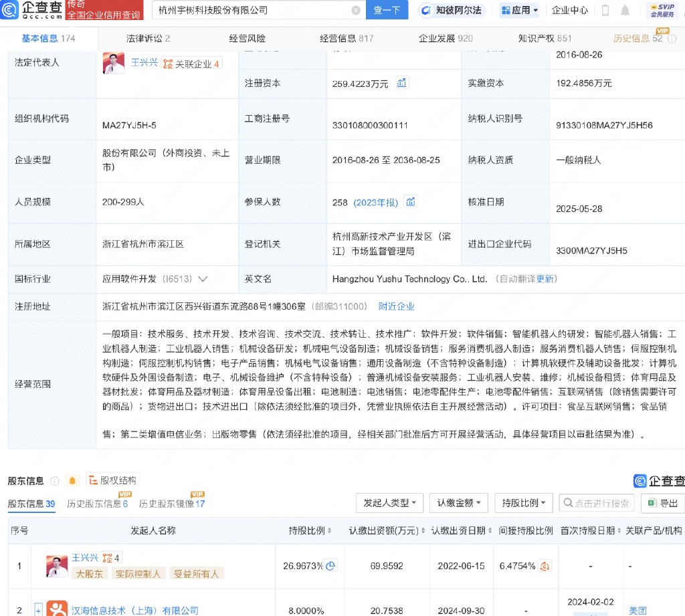Image resolution: width=685 pixels, height=616 pixels.
Task: Click the 受益所有人 tag
Action: point(196,574)
